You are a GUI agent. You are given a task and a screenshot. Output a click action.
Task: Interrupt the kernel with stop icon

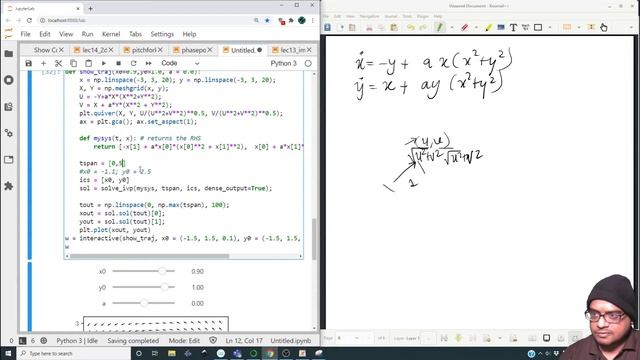click(118, 63)
